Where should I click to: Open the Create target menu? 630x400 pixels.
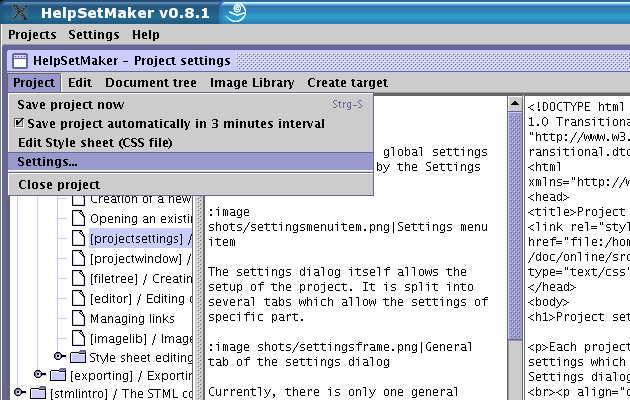[348, 83]
